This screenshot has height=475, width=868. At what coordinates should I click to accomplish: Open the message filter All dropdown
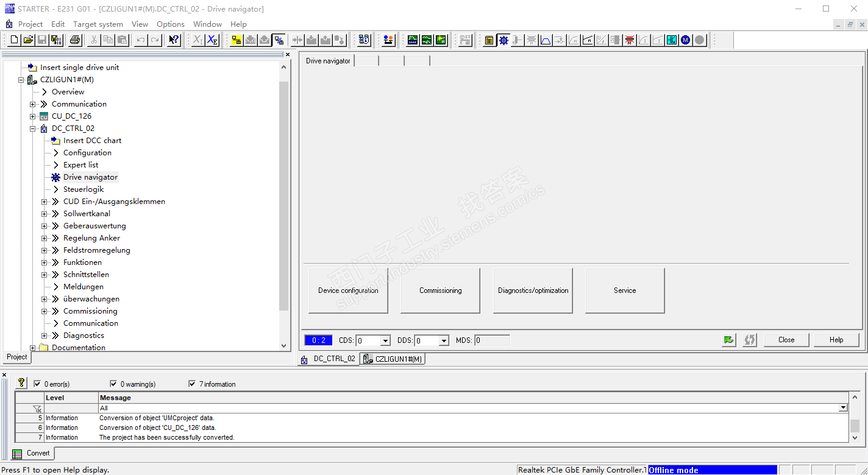(x=844, y=408)
